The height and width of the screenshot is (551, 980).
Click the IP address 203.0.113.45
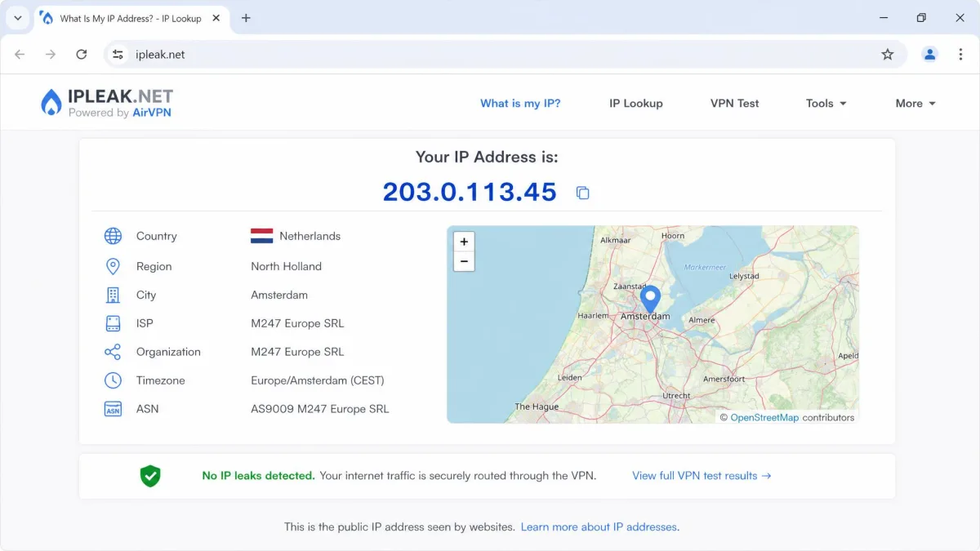[470, 192]
